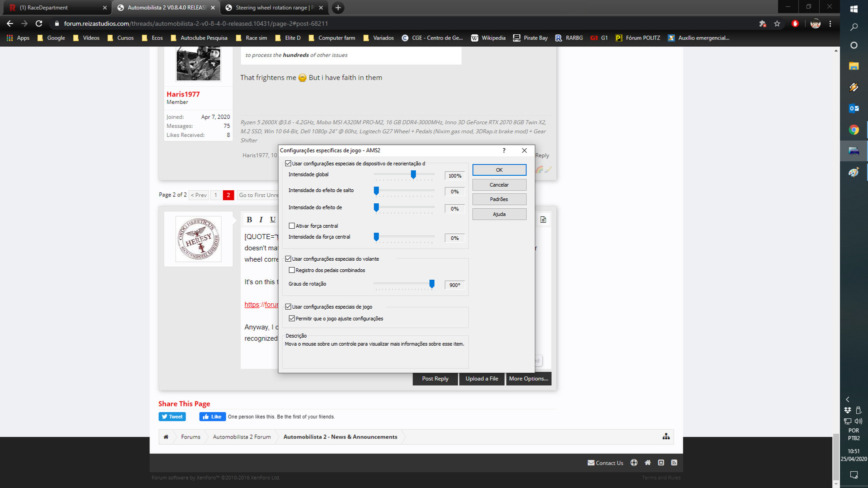Click the Upload a File button
Viewport: 868px width, 488px height.
coord(481,379)
